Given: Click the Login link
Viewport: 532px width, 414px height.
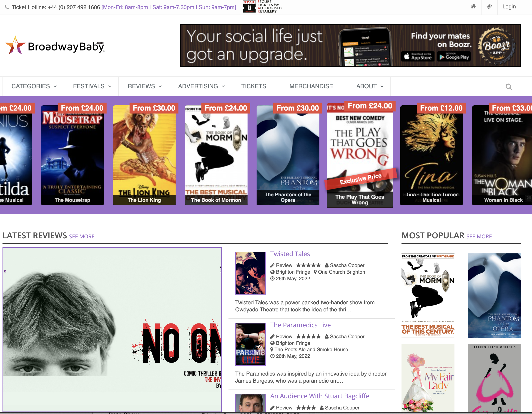Looking at the screenshot, I should [509, 7].
